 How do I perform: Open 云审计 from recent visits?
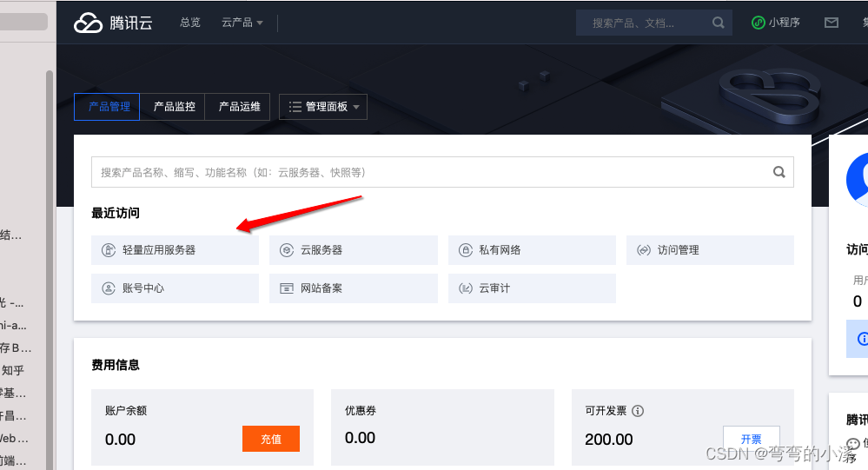point(532,288)
